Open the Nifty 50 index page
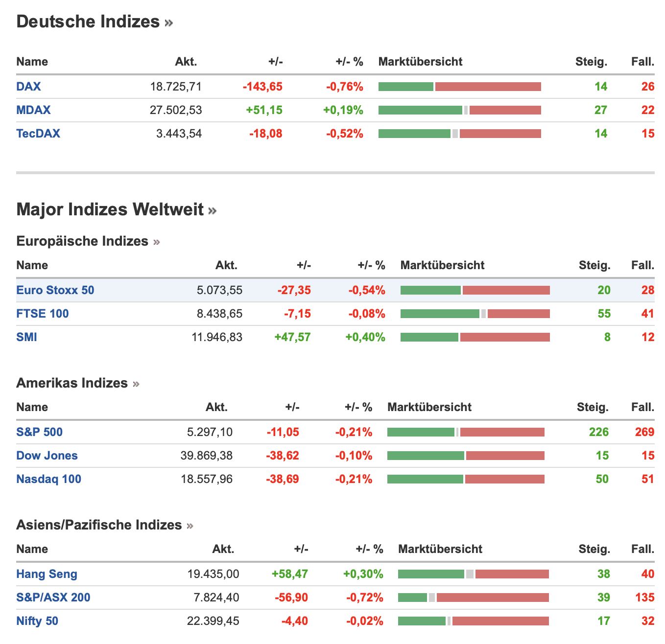 37,621
